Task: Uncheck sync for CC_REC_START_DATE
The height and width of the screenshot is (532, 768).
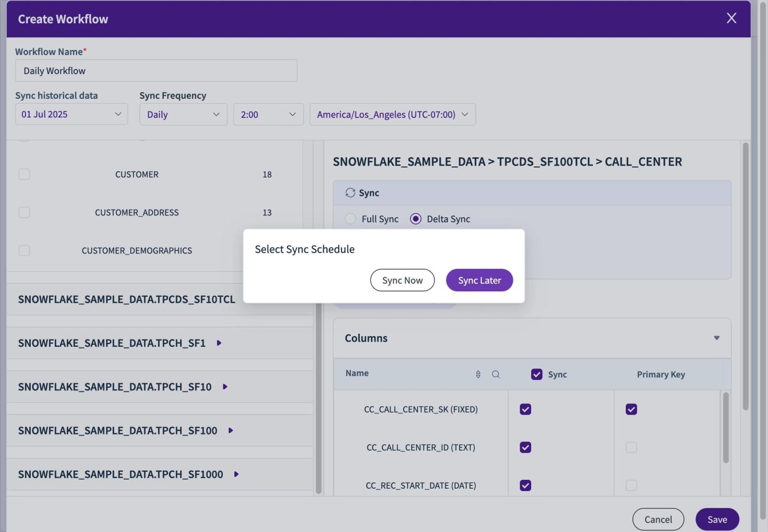Action: (x=526, y=485)
